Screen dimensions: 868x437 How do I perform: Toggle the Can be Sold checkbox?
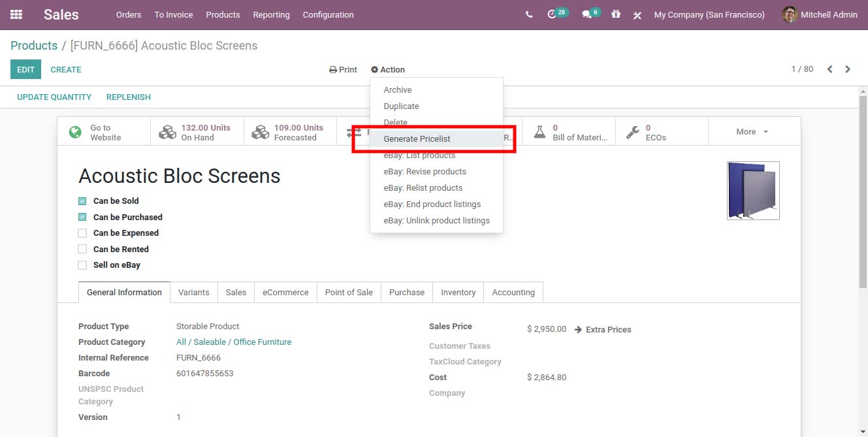point(82,201)
